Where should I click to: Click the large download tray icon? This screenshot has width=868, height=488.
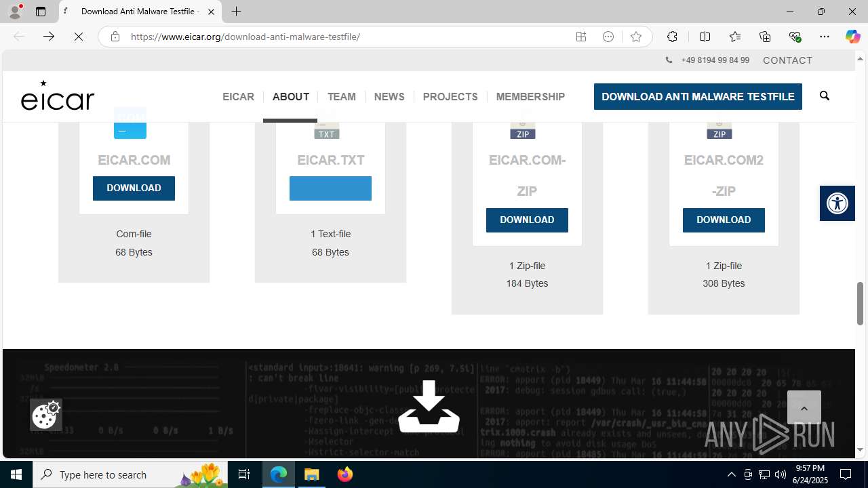coord(429,407)
